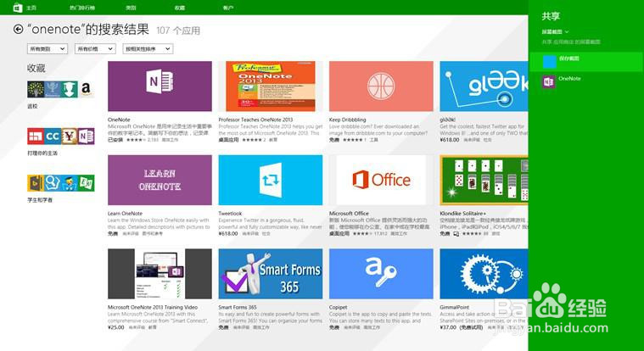This screenshot has width=644, height=351.
Task: Open the Microsoft Office logo tile
Action: [381, 180]
